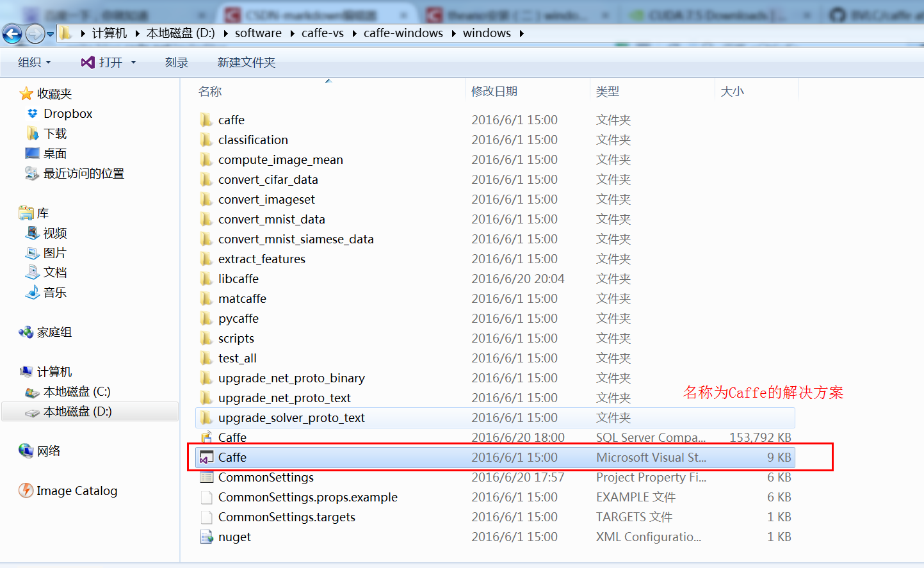This screenshot has width=924, height=568.
Task: Click the 打开 toolbar button
Action: pyautogui.click(x=101, y=62)
